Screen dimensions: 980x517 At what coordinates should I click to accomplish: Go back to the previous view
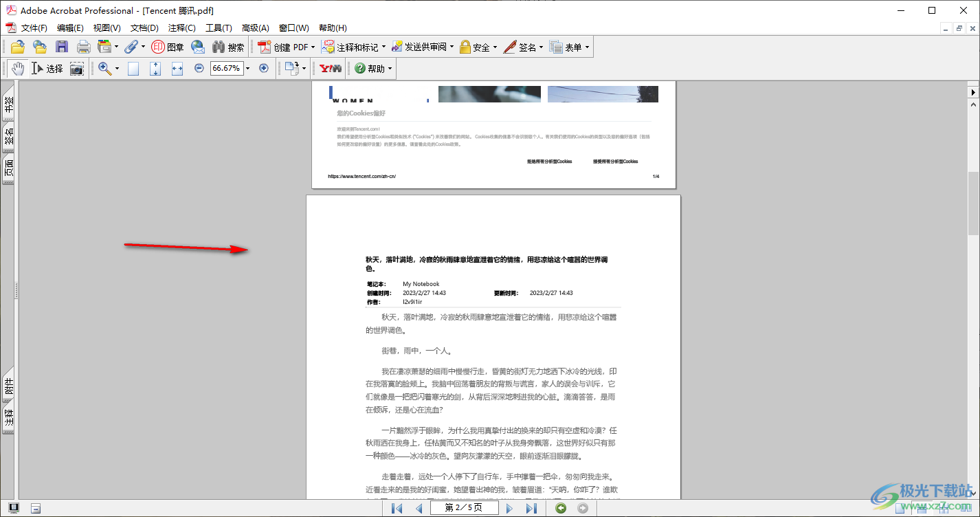click(561, 508)
